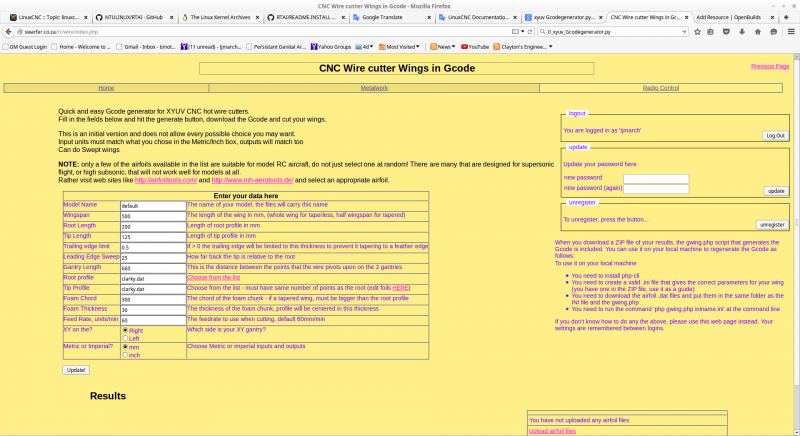Switch units to inch

click(x=125, y=354)
